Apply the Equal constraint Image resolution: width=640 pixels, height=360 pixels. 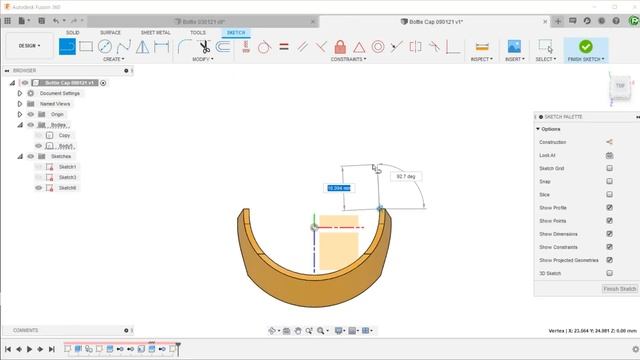tap(284, 47)
